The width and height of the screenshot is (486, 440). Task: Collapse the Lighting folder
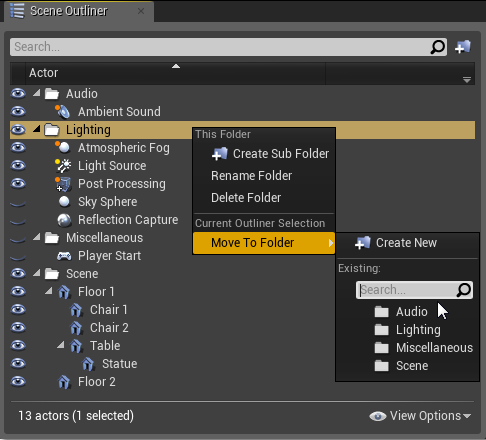tap(37, 129)
